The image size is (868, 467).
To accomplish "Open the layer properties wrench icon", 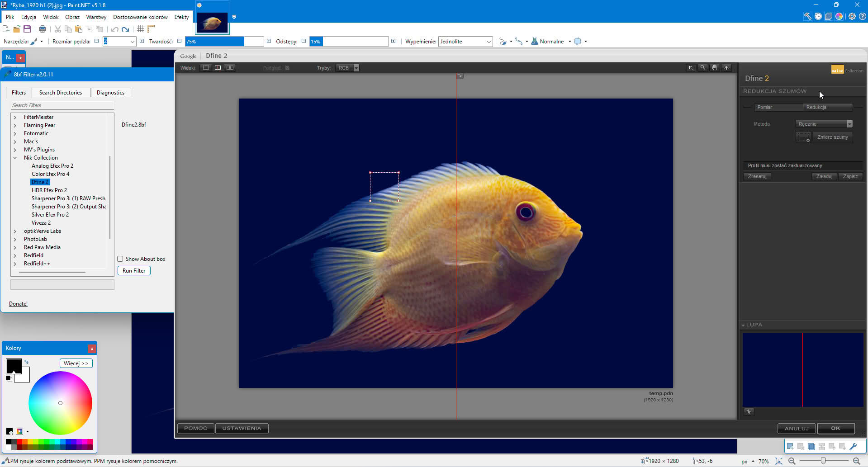I will [x=854, y=447].
